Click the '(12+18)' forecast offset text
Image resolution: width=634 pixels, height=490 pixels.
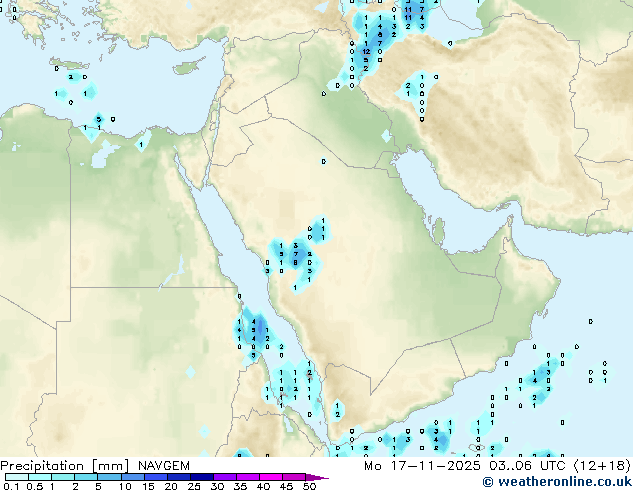coord(602,466)
